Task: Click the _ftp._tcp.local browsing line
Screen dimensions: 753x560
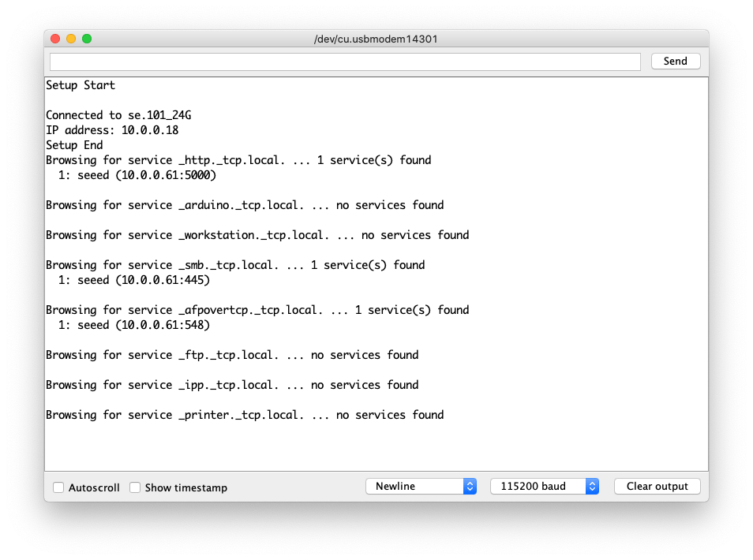Action: pyautogui.click(x=232, y=355)
